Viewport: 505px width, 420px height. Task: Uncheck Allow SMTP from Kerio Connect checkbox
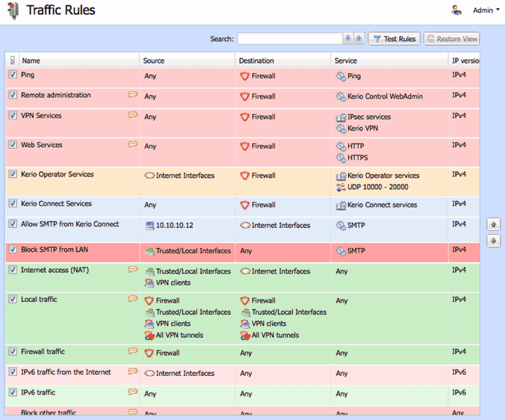[13, 223]
